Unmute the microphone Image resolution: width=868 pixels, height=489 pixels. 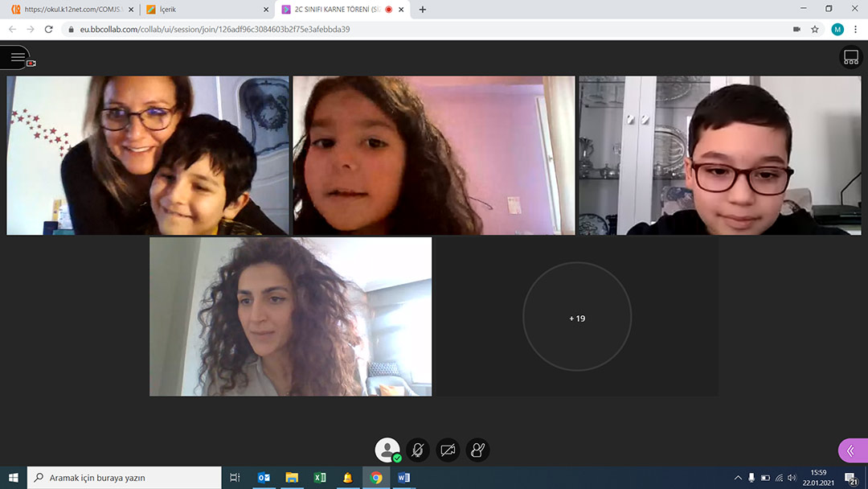[417, 450]
